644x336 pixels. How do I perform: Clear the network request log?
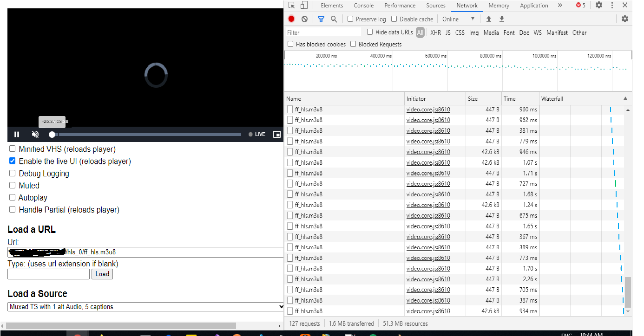point(304,19)
